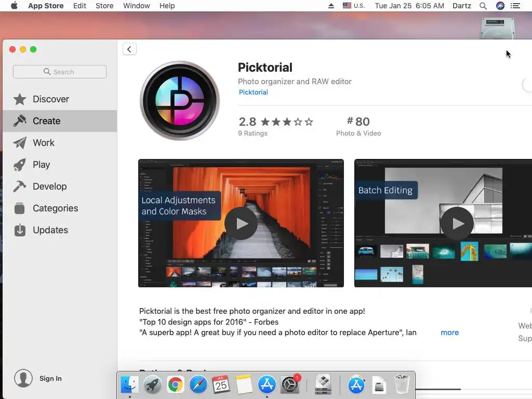This screenshot has height=399, width=532.
Task: Play the Local Adjustments and Color Masks video
Action: click(x=241, y=223)
